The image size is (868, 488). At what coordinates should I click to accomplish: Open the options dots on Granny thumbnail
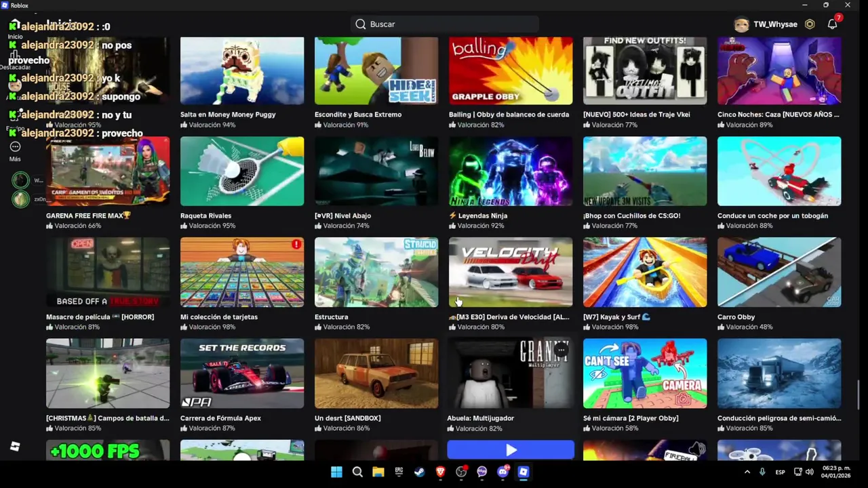pos(561,350)
